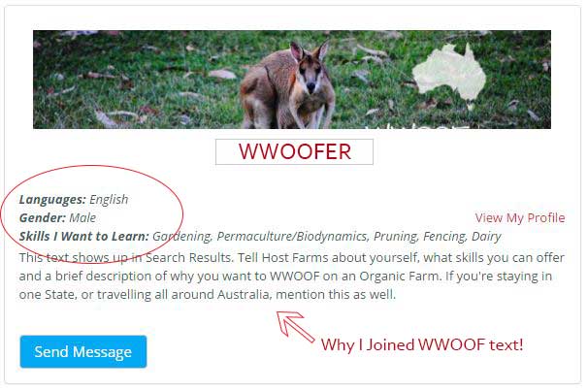Click the blue Send Message button

[x=83, y=351]
